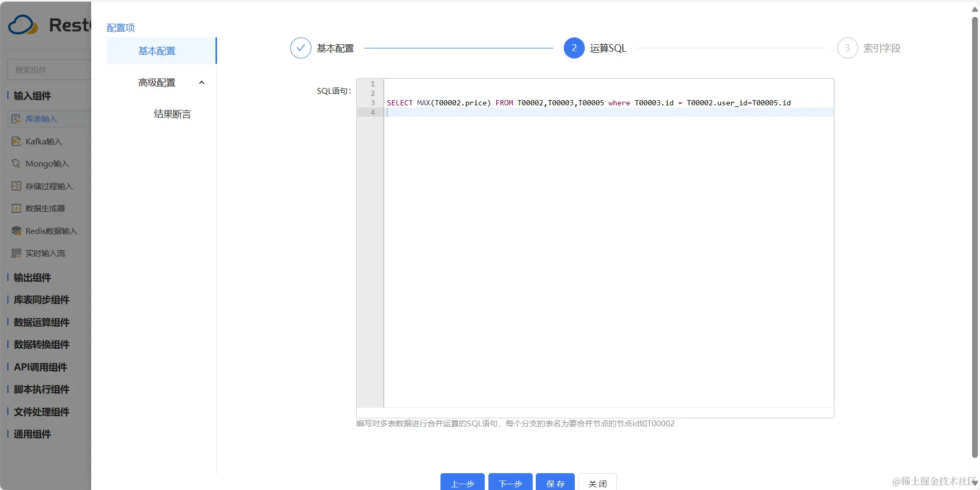Click the SQL语句 field label

click(x=334, y=91)
